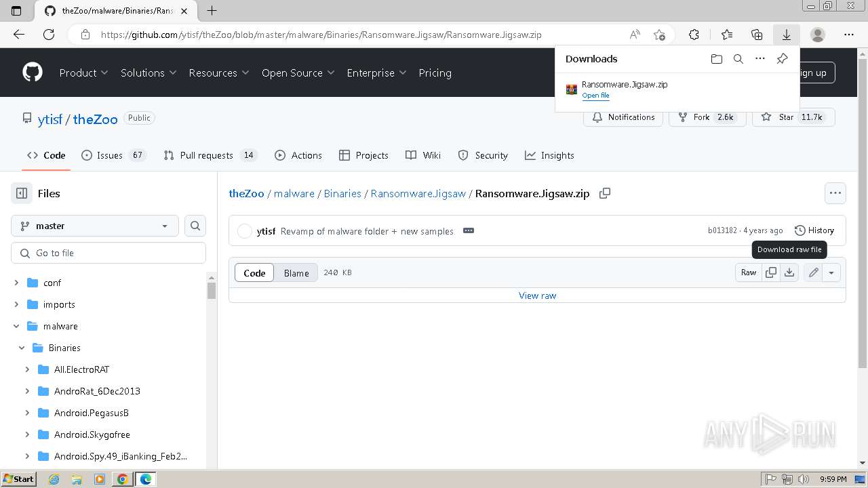868x488 pixels.
Task: Open more edit options dropdown arrow
Action: (x=831, y=272)
